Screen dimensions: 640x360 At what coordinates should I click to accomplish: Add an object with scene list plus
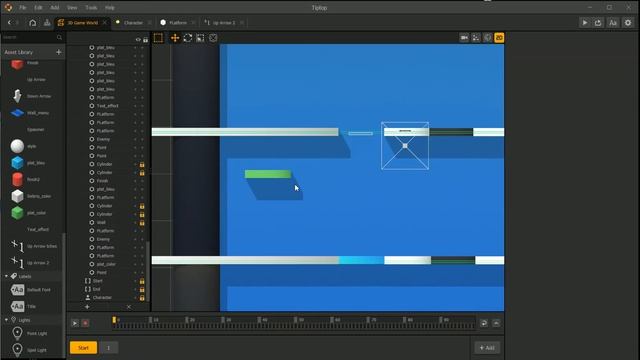(x=87, y=307)
